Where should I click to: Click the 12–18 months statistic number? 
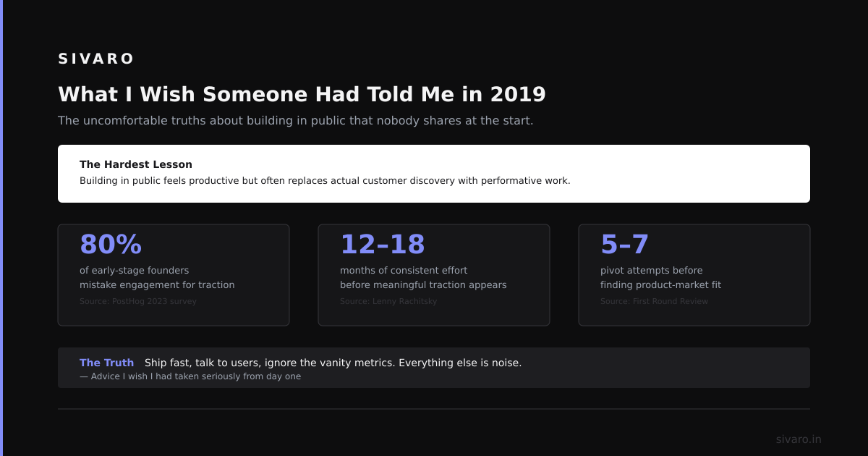[x=383, y=245]
